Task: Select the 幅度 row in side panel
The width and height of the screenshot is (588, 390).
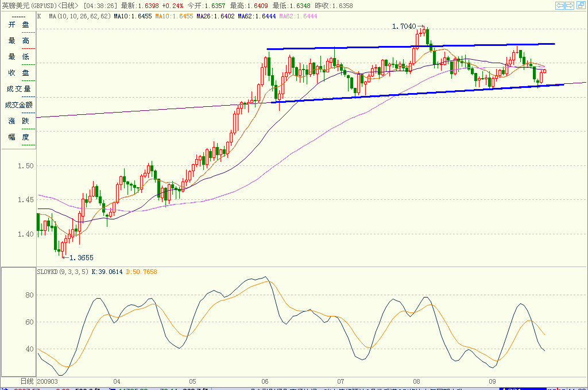Action: (19, 137)
